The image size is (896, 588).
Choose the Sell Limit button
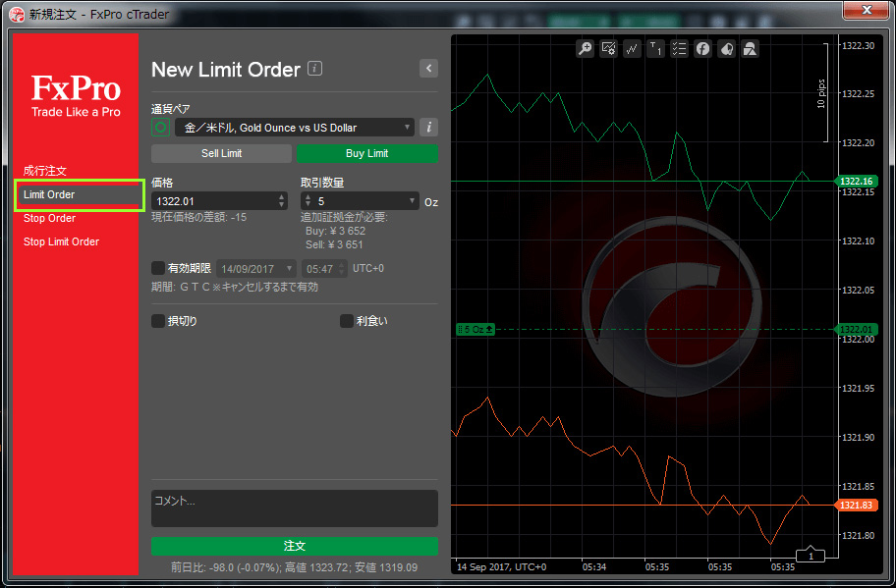222,153
